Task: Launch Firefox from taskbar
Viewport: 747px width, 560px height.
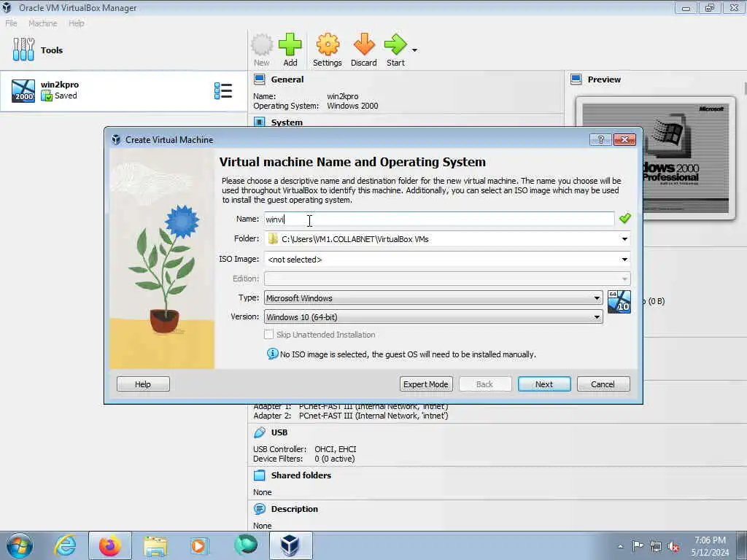Action: pyautogui.click(x=110, y=545)
